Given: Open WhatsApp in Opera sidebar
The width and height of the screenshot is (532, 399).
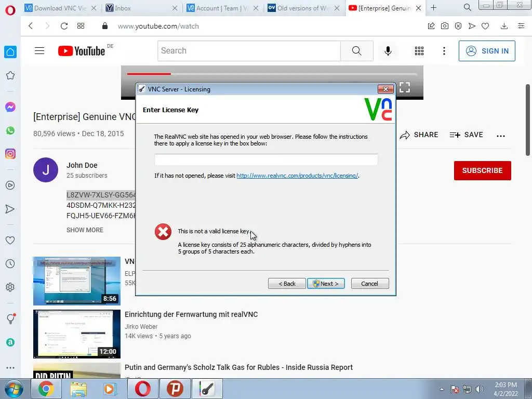Looking at the screenshot, I should (x=10, y=130).
